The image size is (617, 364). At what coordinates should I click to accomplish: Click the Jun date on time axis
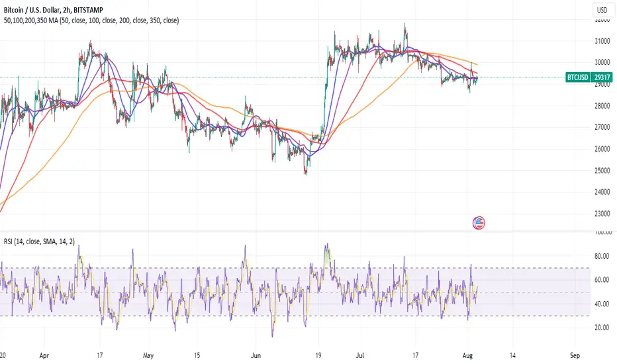tap(256, 355)
